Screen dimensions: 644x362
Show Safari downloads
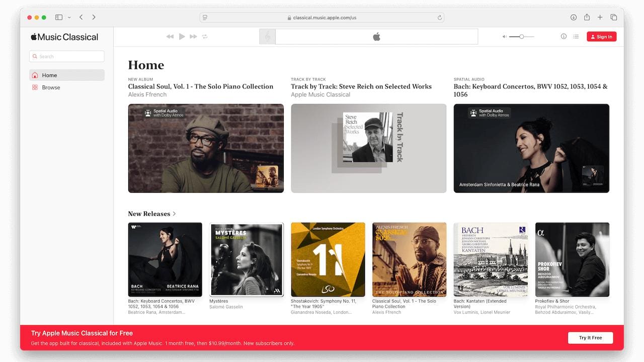tap(574, 17)
